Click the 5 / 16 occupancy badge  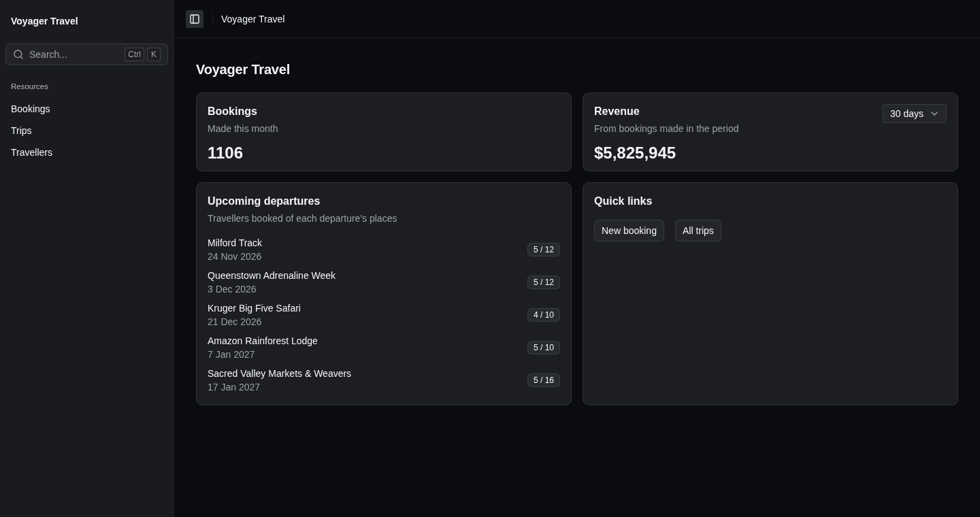coord(544,380)
